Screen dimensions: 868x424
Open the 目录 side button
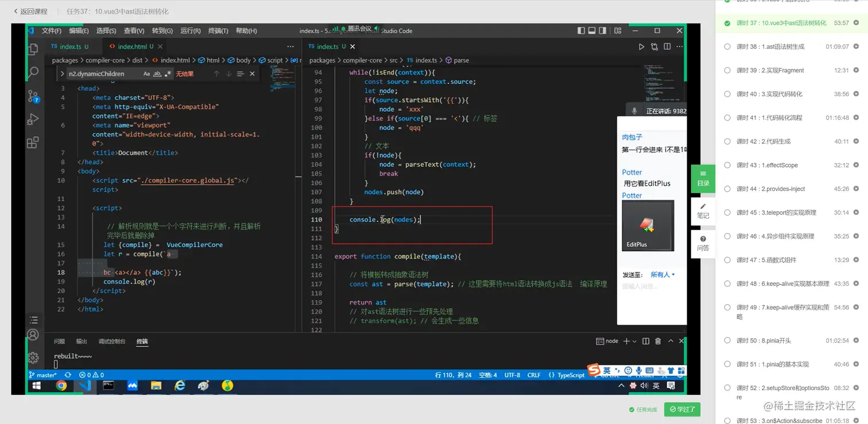[x=703, y=178]
